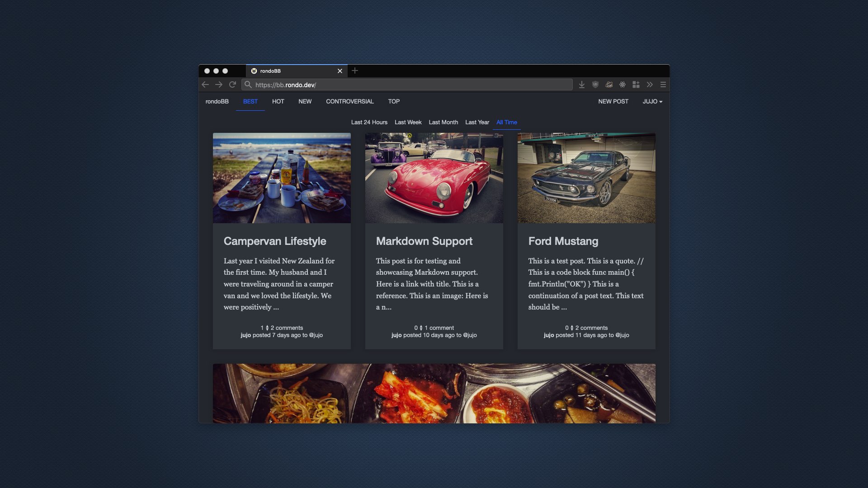Image resolution: width=868 pixels, height=488 pixels.
Task: Select the rondoBB browser tab
Action: [297, 71]
